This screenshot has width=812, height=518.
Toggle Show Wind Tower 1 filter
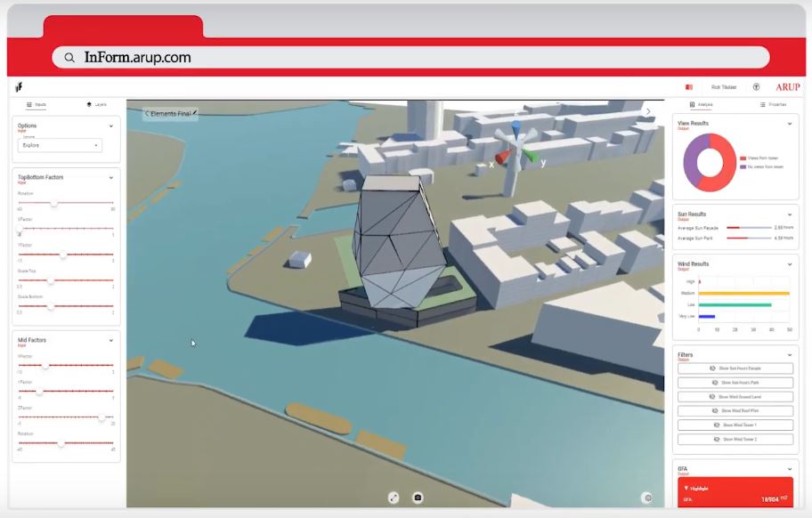(735, 425)
